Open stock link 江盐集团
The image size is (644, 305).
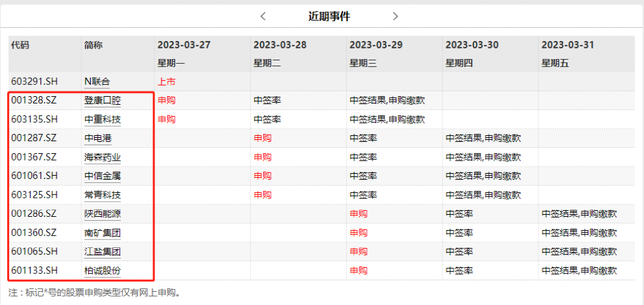click(x=102, y=252)
